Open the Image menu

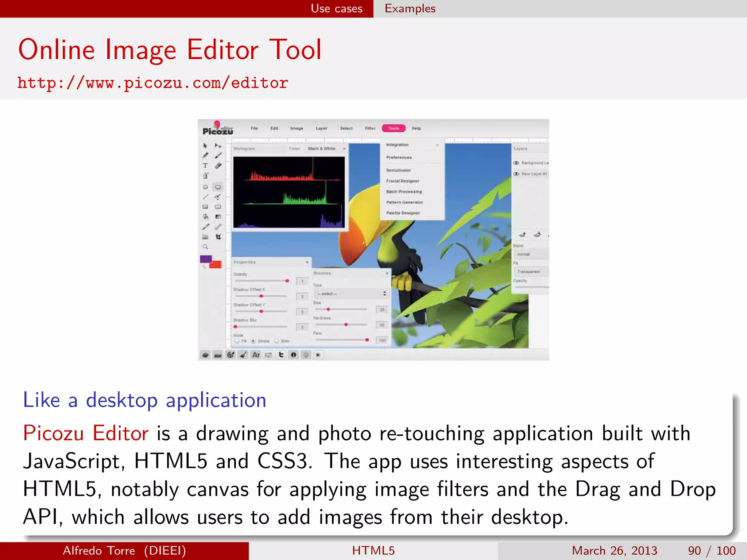[x=297, y=128]
